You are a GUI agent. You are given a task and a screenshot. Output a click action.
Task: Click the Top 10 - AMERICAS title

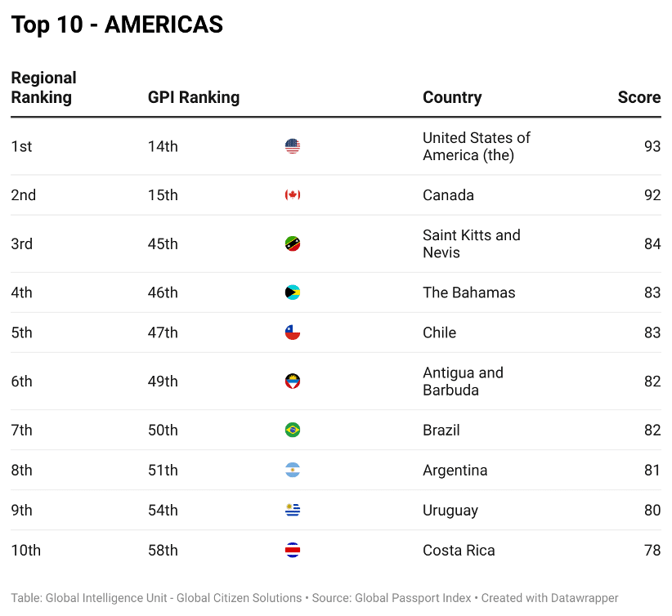(x=117, y=25)
